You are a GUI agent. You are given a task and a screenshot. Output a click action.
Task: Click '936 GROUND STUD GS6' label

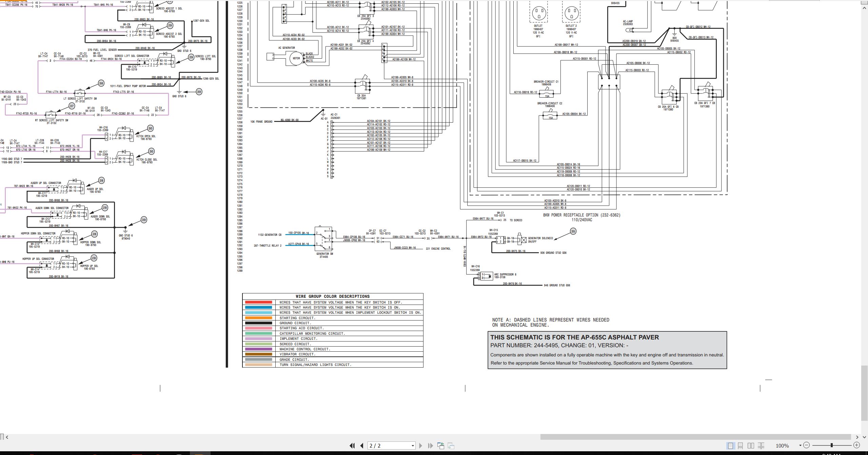tap(553, 253)
